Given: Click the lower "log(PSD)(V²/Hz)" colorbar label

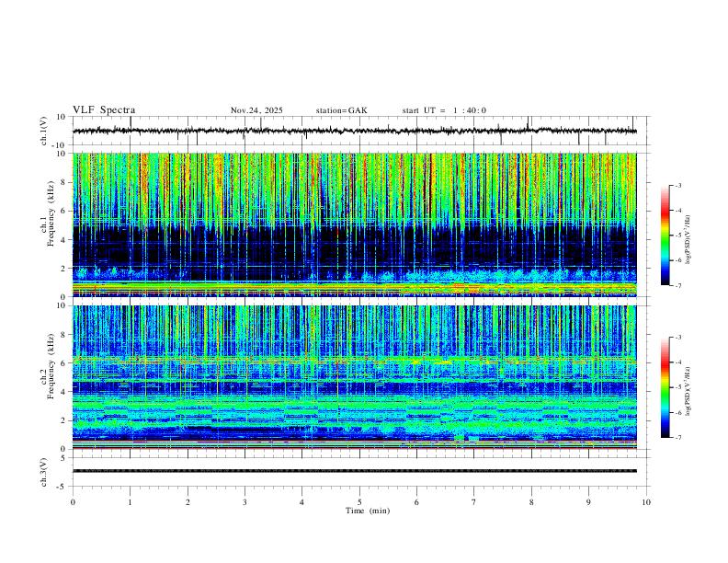Looking at the screenshot, I should (688, 391).
